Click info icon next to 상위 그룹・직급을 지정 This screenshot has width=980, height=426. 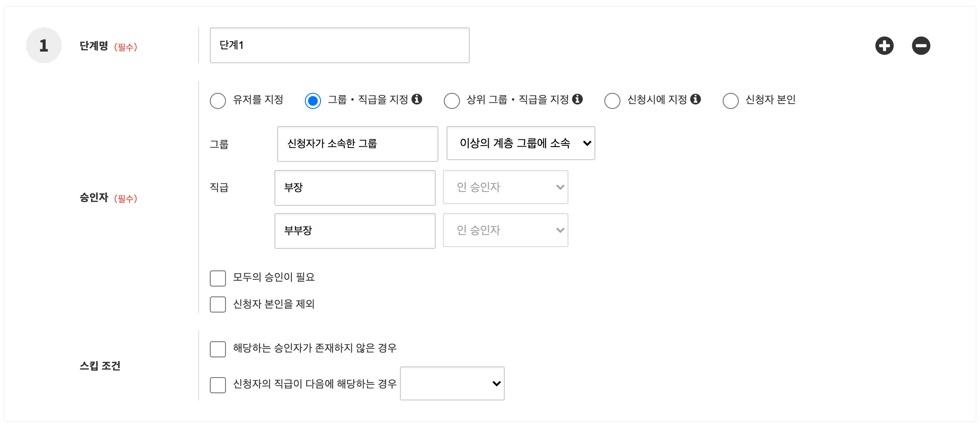(577, 99)
